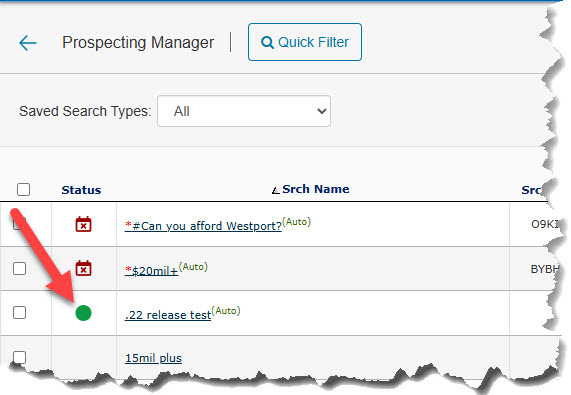Screen dimensions: 571x395
Task: Sort by the Srch Name column header
Action: tap(316, 189)
